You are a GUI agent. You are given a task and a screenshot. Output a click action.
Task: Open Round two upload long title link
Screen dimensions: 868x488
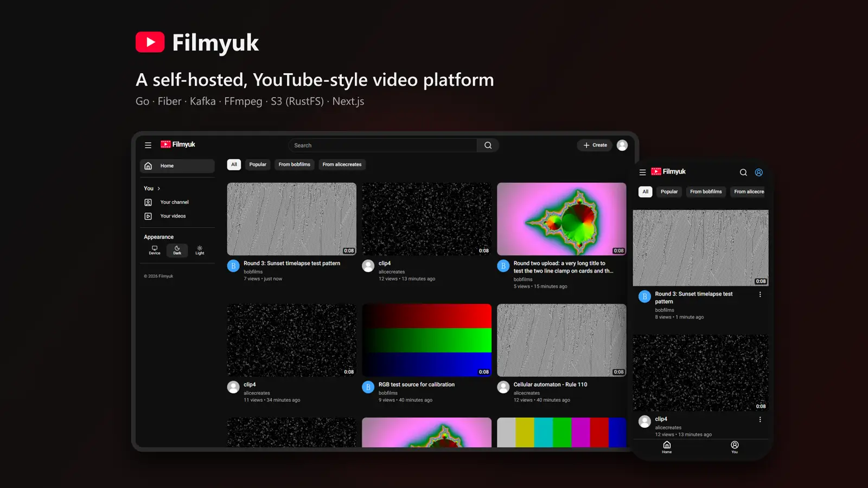coord(563,267)
